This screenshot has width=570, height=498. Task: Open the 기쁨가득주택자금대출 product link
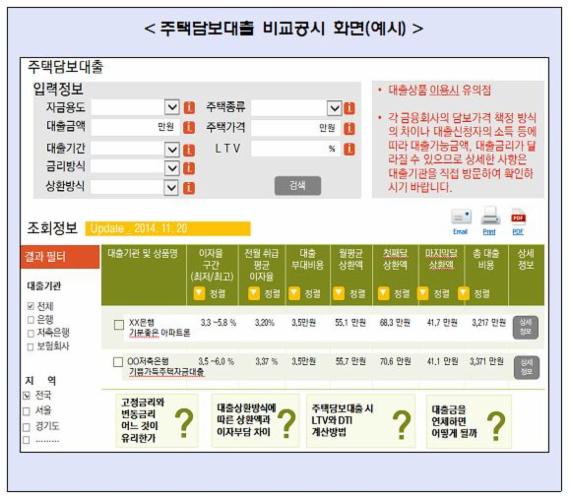click(166, 372)
